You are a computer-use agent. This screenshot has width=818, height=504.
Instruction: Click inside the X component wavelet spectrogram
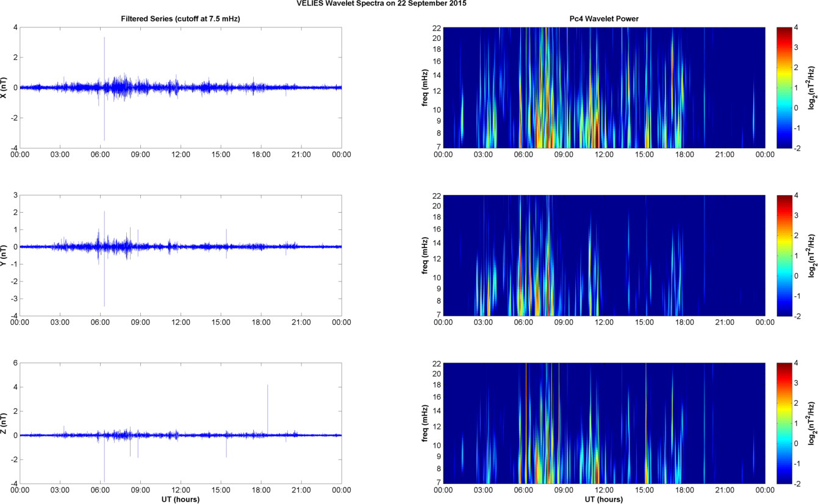(604, 87)
